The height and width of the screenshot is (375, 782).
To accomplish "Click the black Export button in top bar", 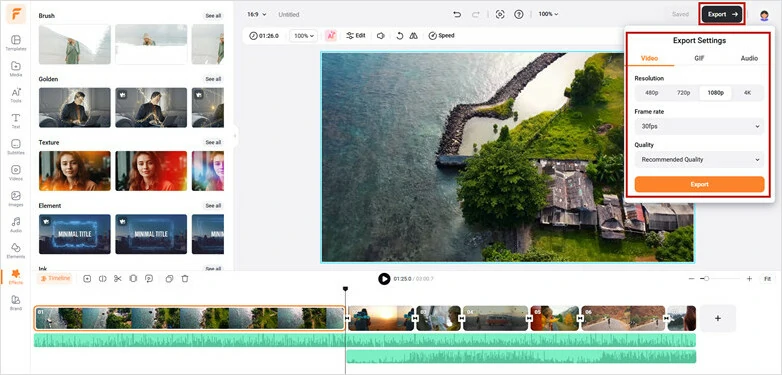I will (x=722, y=14).
